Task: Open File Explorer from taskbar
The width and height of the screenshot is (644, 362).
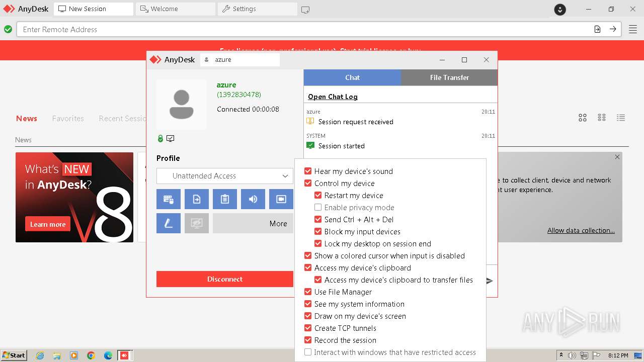Action: pyautogui.click(x=57, y=355)
